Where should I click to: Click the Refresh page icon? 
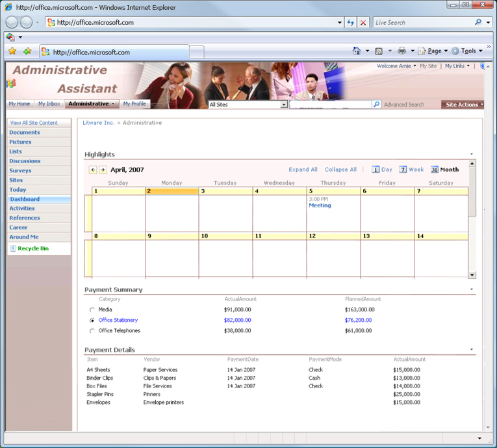click(351, 22)
